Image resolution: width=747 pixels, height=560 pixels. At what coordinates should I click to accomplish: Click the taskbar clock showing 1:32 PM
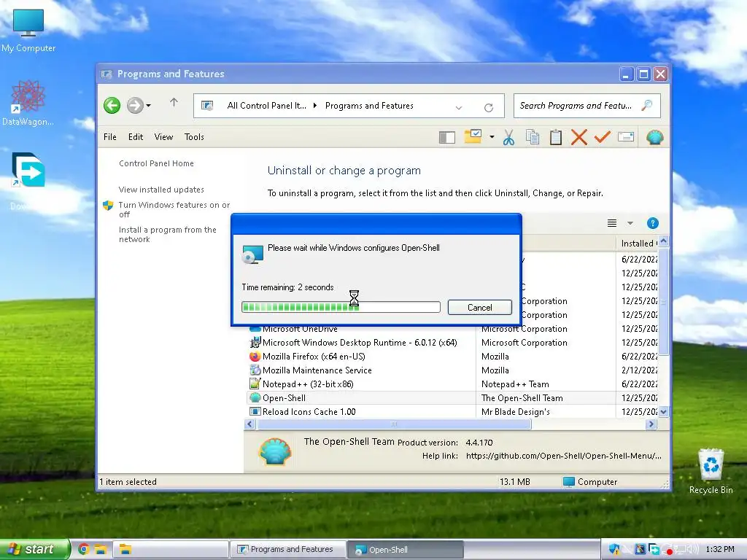(720, 549)
